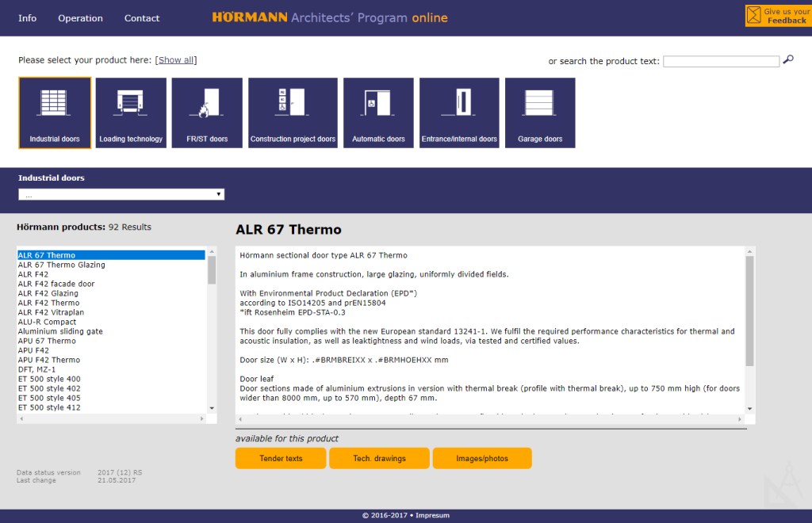Open the Give us your Feedback button
Viewport: 812px width, 523px height.
coord(778,16)
